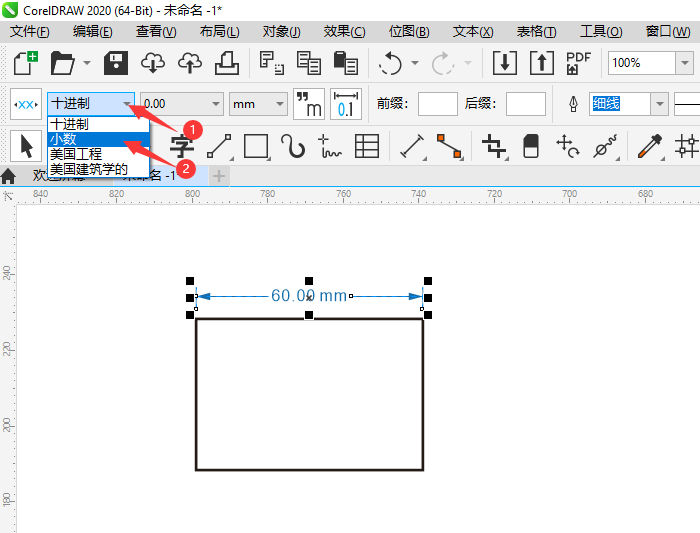Image resolution: width=700 pixels, height=533 pixels.
Task: Open the 编辑(E) menu
Action: tap(93, 32)
